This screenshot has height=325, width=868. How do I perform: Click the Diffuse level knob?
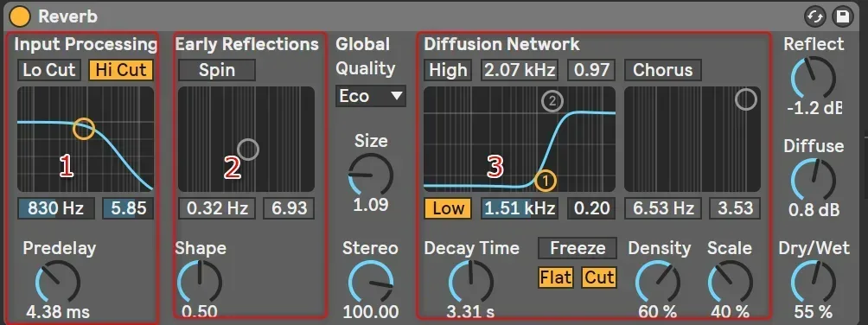[x=813, y=181]
